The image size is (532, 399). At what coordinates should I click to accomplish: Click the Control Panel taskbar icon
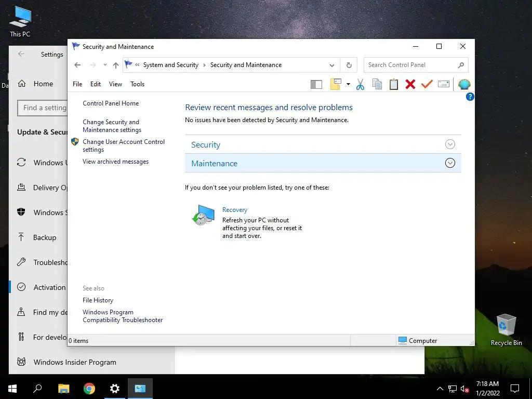[140, 389]
